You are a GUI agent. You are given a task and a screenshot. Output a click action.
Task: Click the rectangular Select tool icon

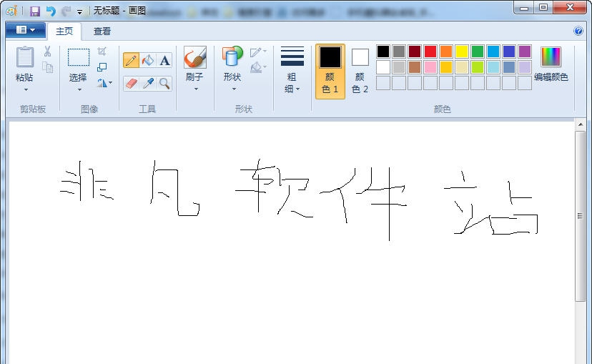tap(79, 57)
